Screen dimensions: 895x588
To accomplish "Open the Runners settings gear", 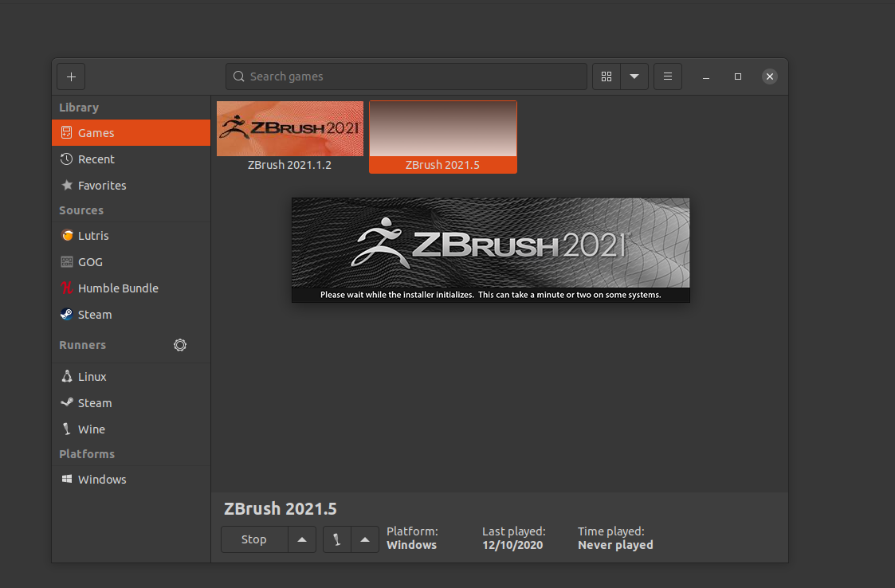I will tap(180, 345).
